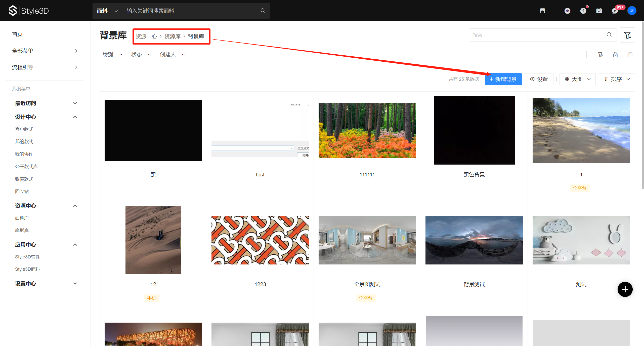Open the advanced filter funnel button

627,35
